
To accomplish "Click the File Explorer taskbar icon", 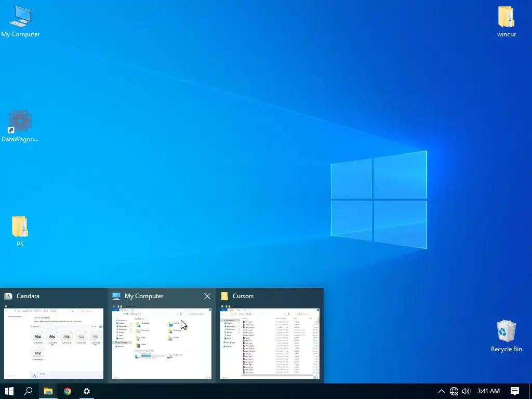I will (48, 391).
